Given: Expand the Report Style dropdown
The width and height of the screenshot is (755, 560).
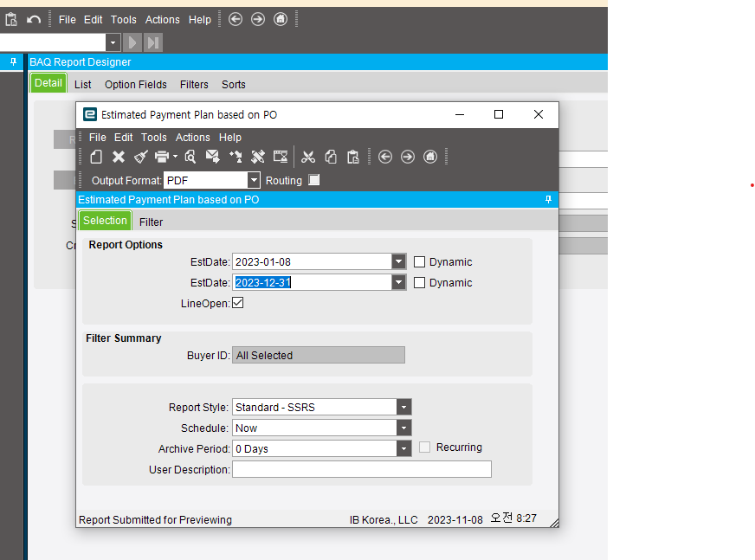Looking at the screenshot, I should pyautogui.click(x=404, y=408).
